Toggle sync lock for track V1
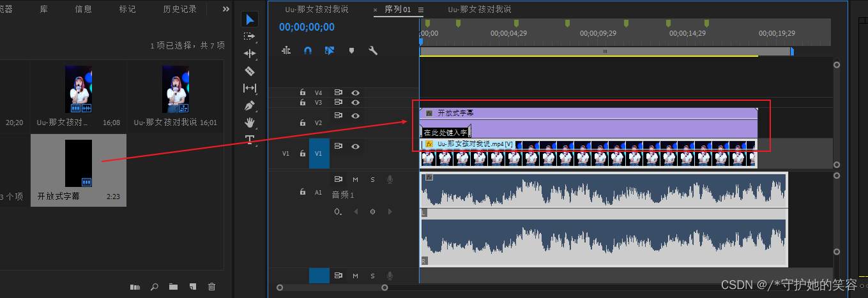 tap(339, 146)
